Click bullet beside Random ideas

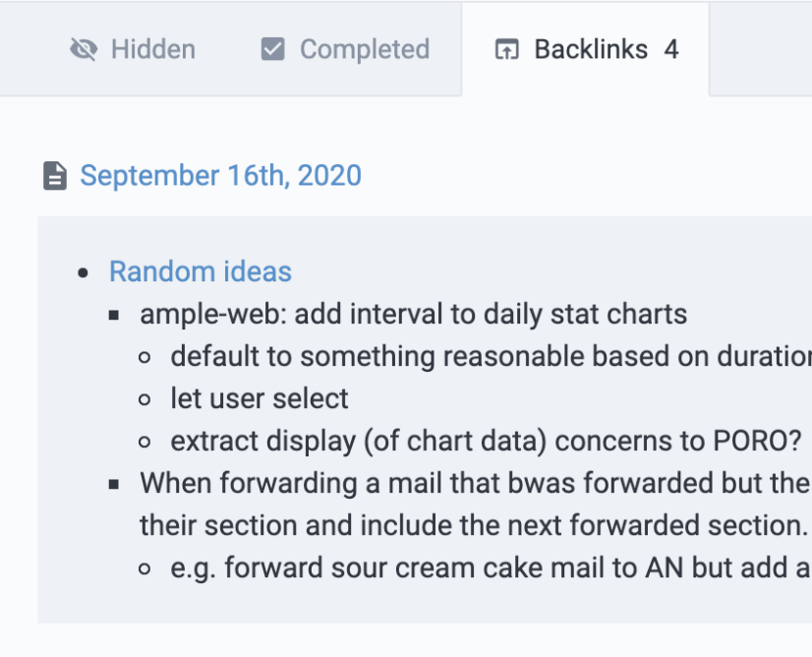(x=83, y=273)
